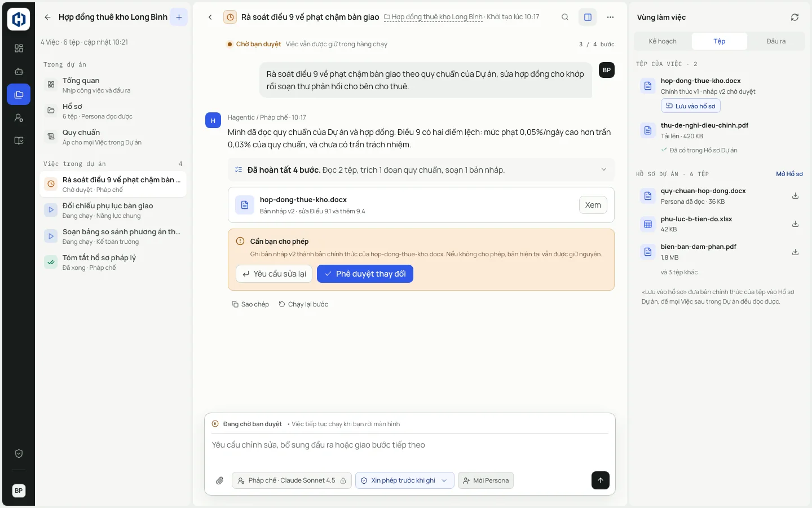The height and width of the screenshot is (508, 812).
Task: Open the personas icon in the left rail
Action: 19,118
